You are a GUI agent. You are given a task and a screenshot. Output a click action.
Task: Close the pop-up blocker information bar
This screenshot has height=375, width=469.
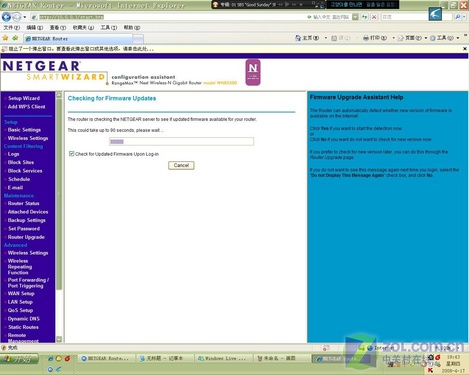465,49
